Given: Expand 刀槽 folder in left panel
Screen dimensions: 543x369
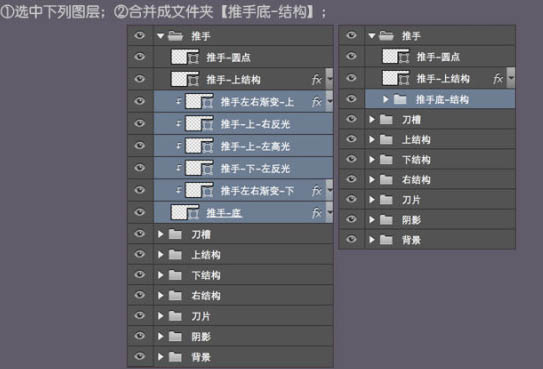Looking at the screenshot, I should coord(160,234).
